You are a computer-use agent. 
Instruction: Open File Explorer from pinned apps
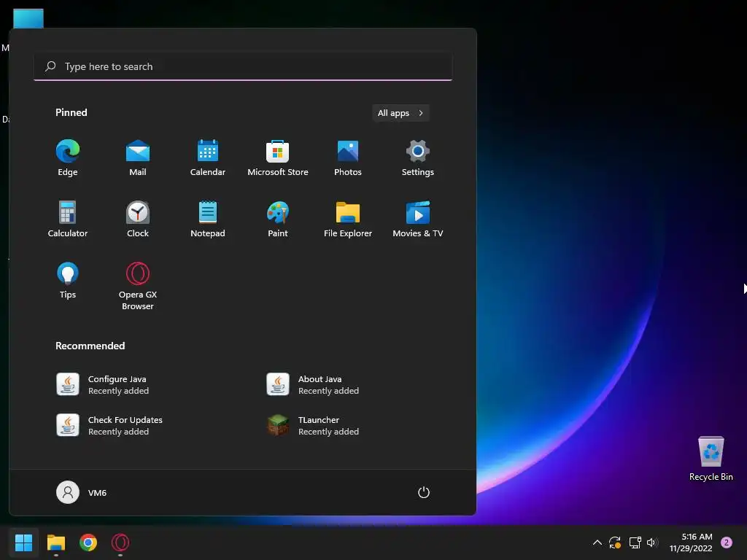pos(348,219)
